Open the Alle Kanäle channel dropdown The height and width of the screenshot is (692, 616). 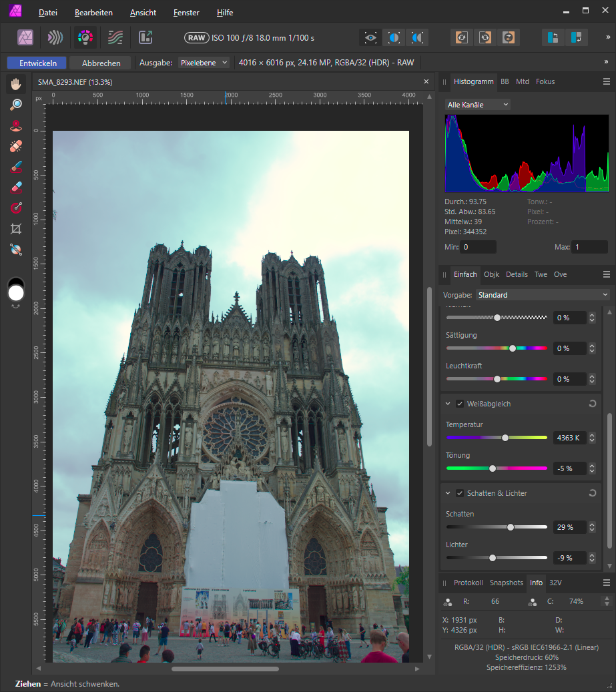[477, 105]
